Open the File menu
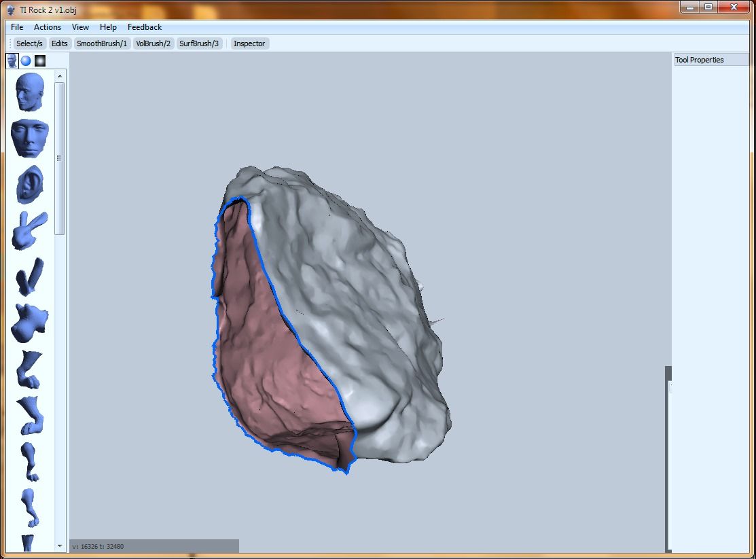Screen dimensions: 756x559 [16, 26]
